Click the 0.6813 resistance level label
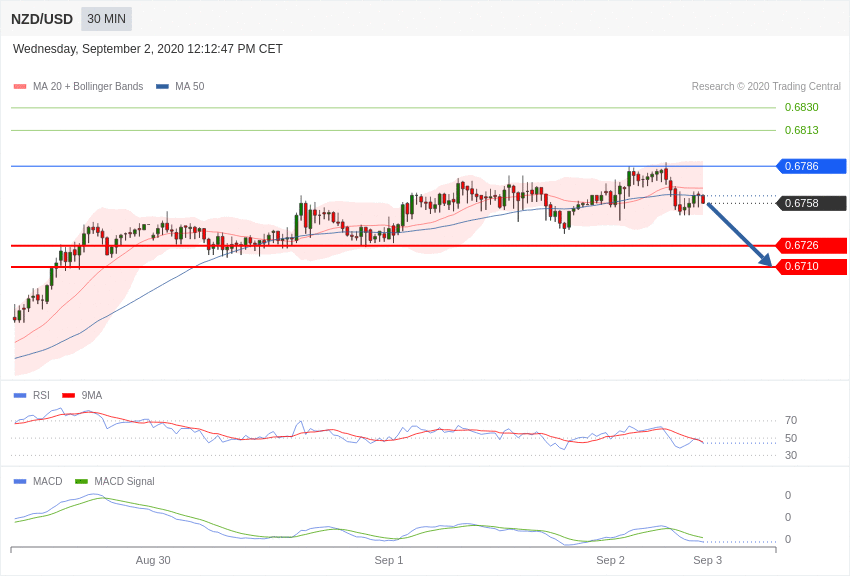The height and width of the screenshot is (576, 850). point(801,130)
